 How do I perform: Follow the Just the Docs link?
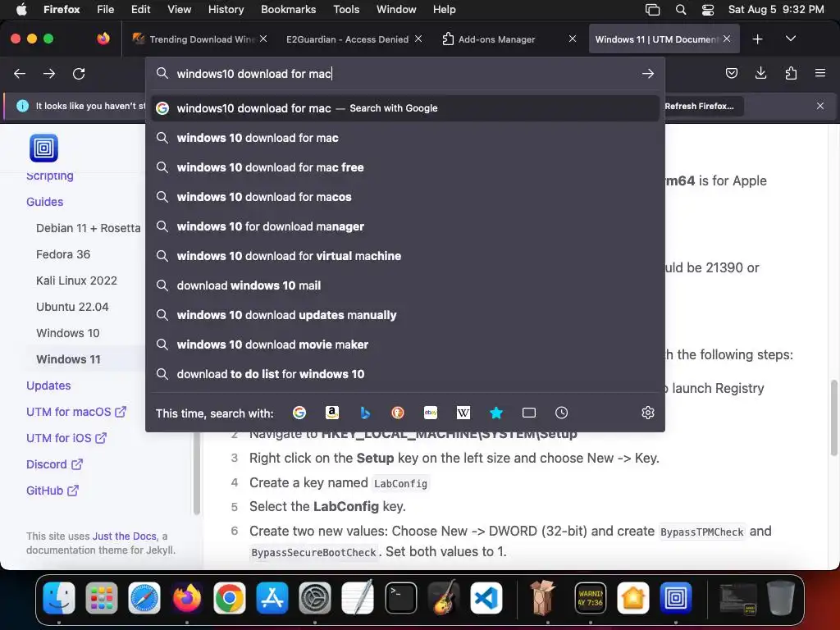125,536
